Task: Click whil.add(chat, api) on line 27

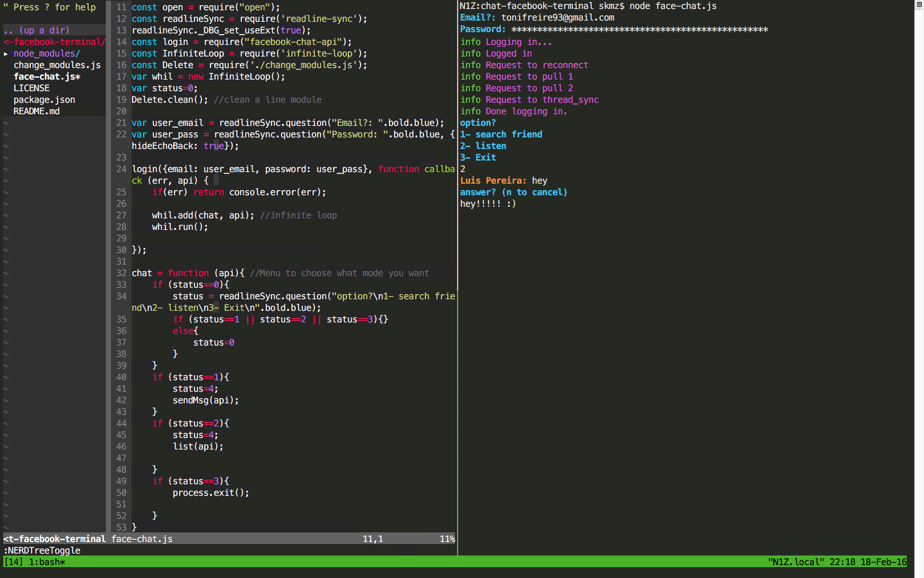Action: [x=203, y=215]
